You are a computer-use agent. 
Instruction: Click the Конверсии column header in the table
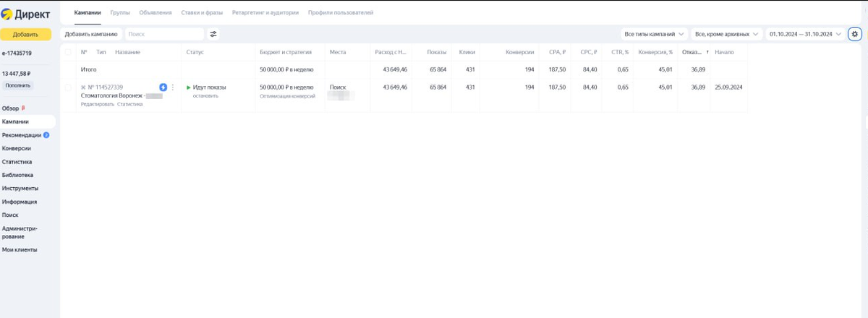click(519, 53)
